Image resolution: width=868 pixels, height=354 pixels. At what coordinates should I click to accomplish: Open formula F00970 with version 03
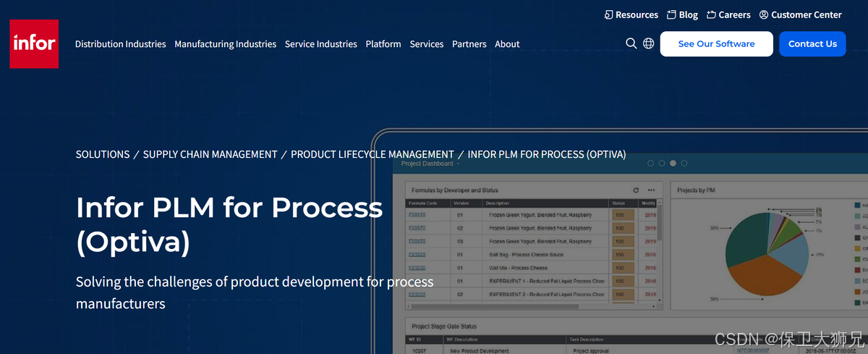[x=417, y=241]
